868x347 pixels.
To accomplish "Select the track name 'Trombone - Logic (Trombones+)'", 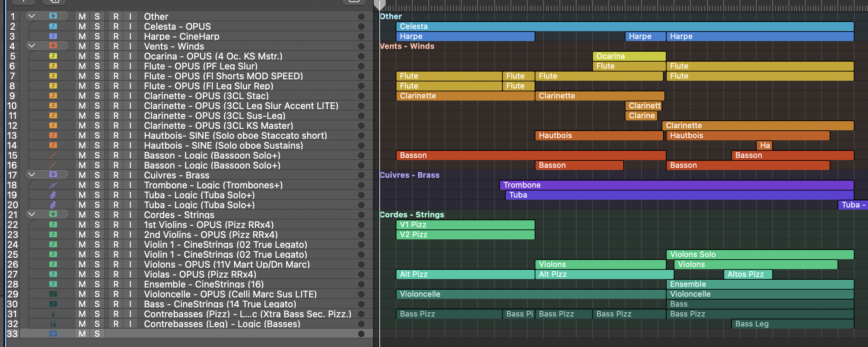I will point(213,185).
